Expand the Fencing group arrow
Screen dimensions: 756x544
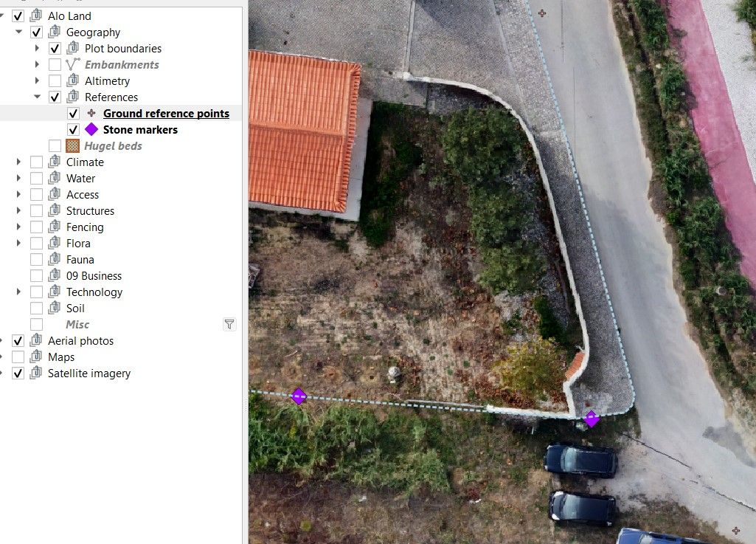(18, 227)
